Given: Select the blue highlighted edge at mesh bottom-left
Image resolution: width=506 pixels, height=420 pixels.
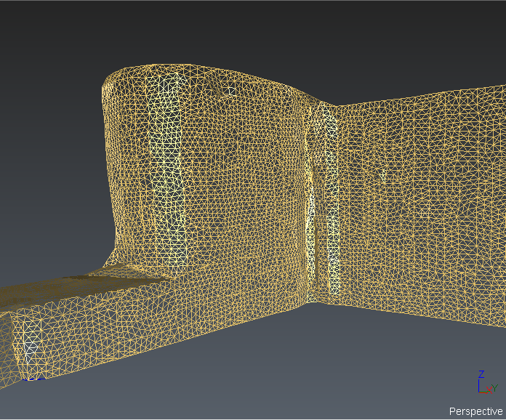Looking at the screenshot, I should click(33, 378).
